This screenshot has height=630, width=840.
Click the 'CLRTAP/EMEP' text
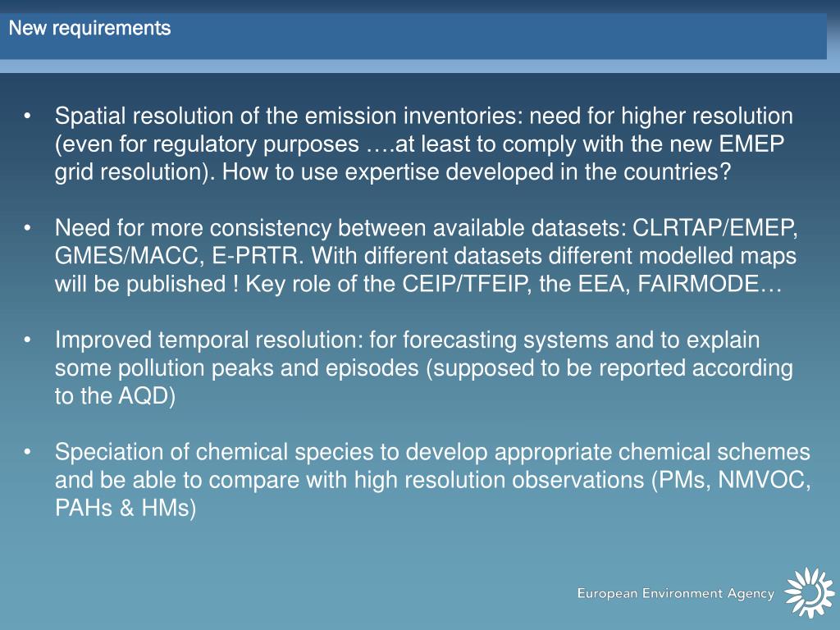click(x=715, y=228)
